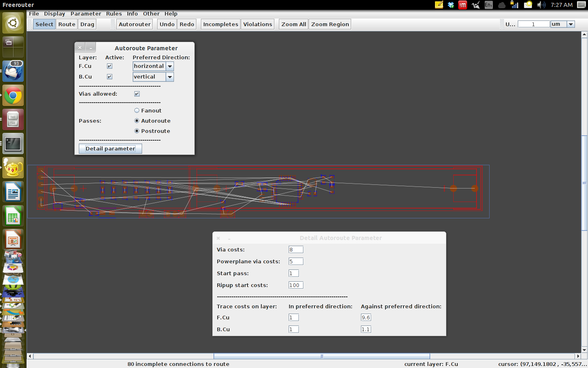Image resolution: width=588 pixels, height=368 pixels.
Task: Toggle the Vias allowed checkbox
Action: point(137,94)
